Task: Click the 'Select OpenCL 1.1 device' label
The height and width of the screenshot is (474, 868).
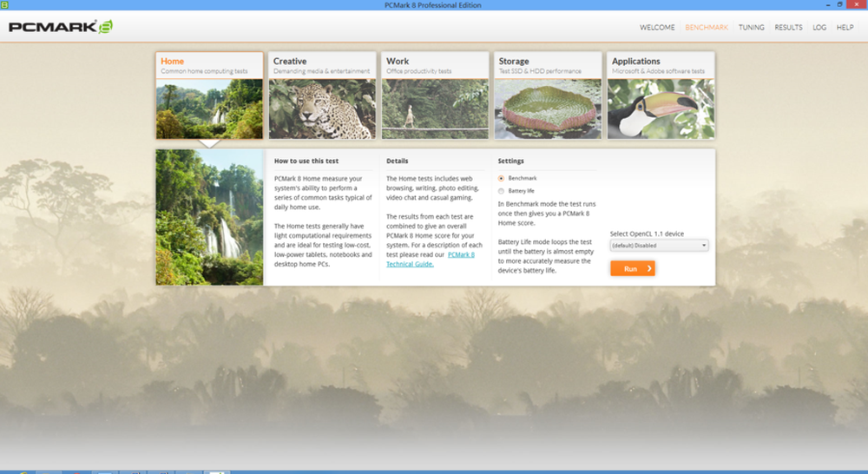Action: [x=647, y=234]
